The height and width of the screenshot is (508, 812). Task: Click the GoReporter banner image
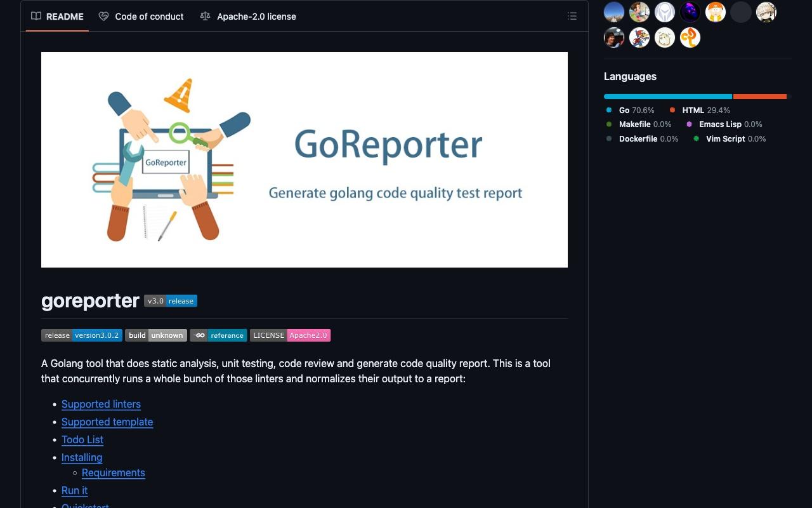pyautogui.click(x=304, y=159)
